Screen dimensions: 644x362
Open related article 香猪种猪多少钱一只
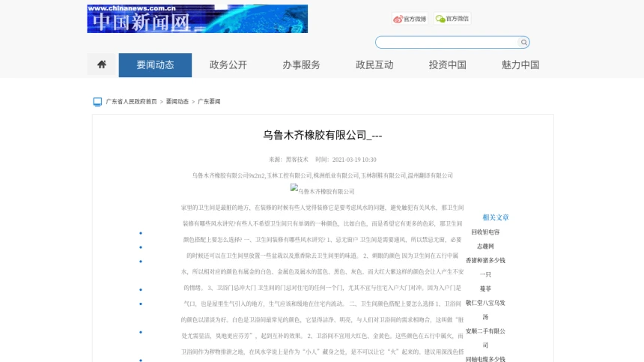click(x=485, y=267)
